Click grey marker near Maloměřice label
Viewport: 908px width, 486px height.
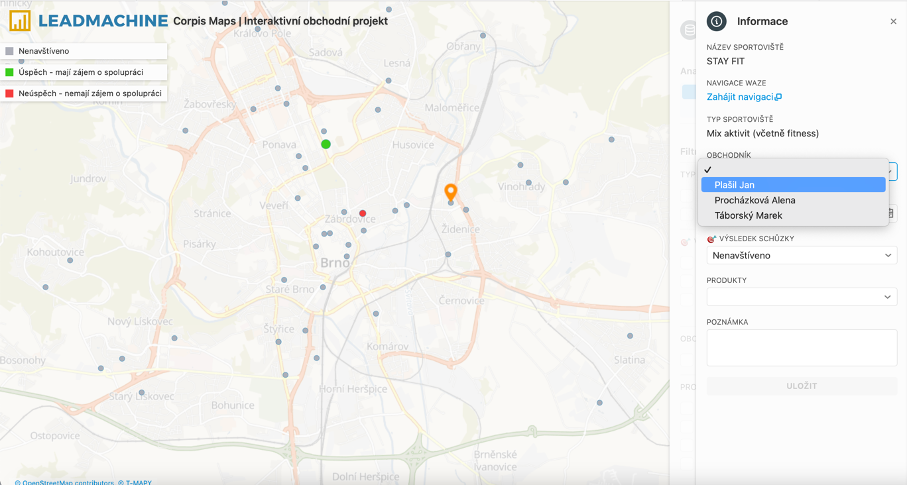(x=378, y=109)
